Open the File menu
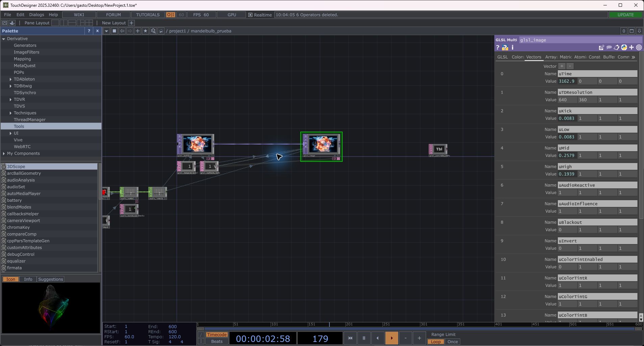 pos(7,15)
